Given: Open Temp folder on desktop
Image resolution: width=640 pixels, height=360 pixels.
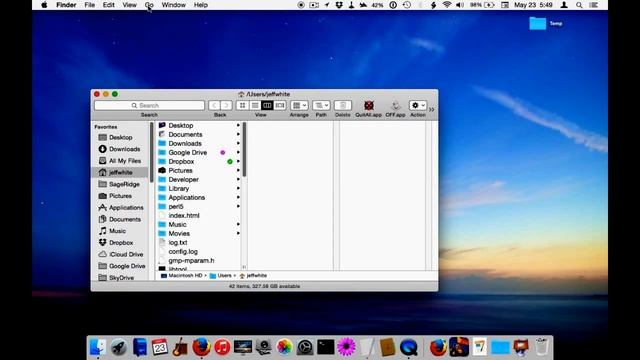Looking at the screenshot, I should pos(538,24).
